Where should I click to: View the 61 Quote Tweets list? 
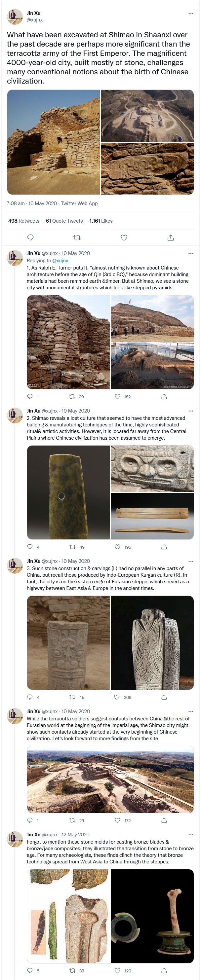64,221
